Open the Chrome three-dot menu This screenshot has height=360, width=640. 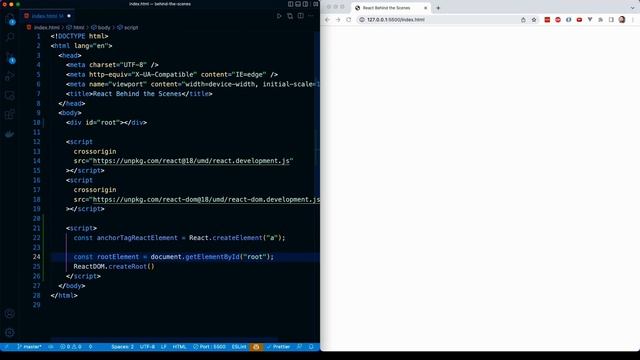click(x=633, y=20)
